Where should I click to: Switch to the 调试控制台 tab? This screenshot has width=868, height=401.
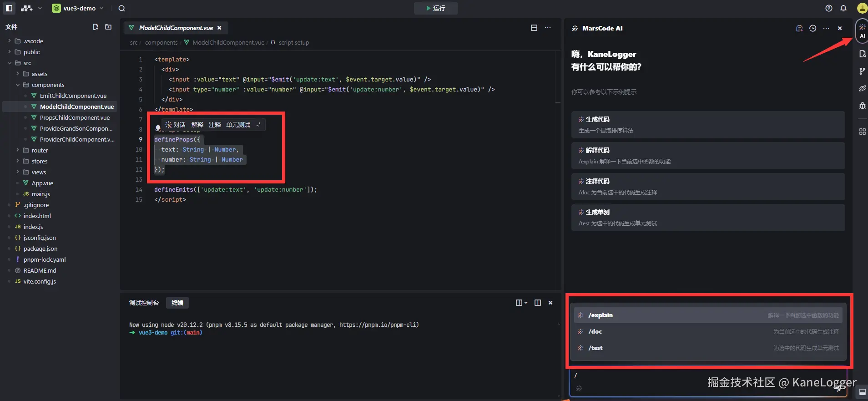coord(144,303)
